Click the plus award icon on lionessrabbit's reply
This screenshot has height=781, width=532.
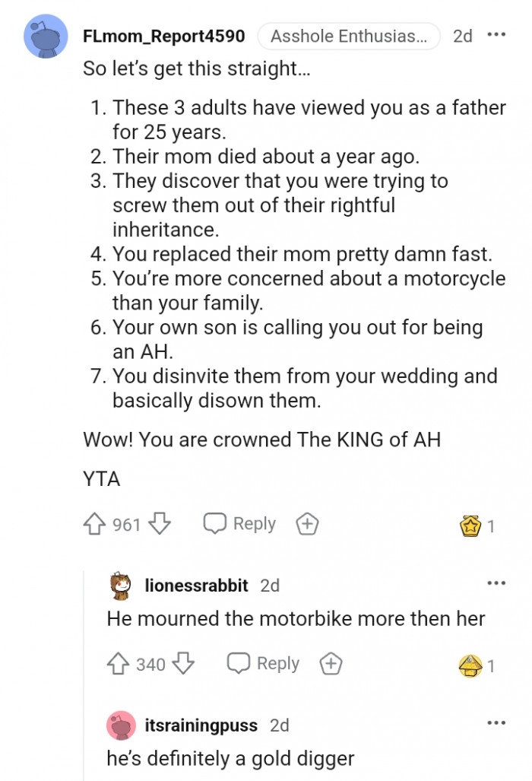331,664
